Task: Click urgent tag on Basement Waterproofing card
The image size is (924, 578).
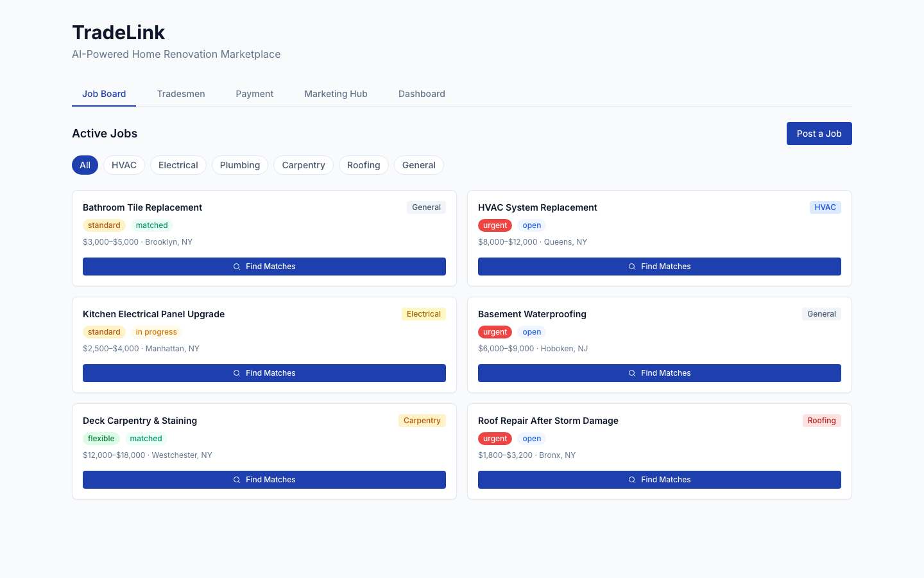Action: [495, 332]
